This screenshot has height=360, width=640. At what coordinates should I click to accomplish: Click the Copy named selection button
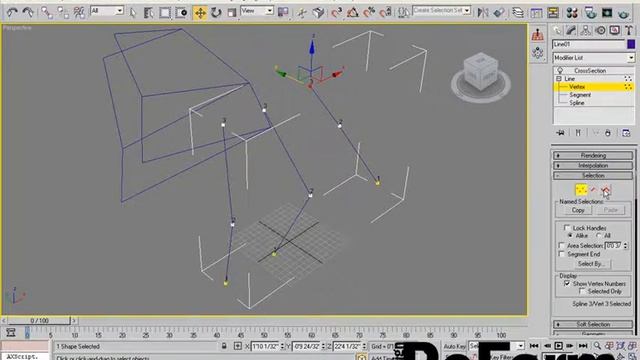tap(578, 210)
